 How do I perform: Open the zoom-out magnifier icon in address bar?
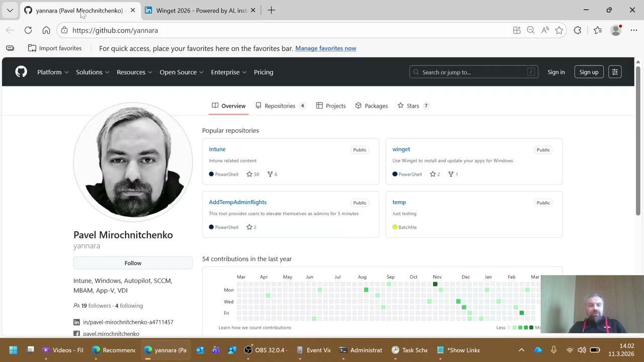pyautogui.click(x=530, y=30)
